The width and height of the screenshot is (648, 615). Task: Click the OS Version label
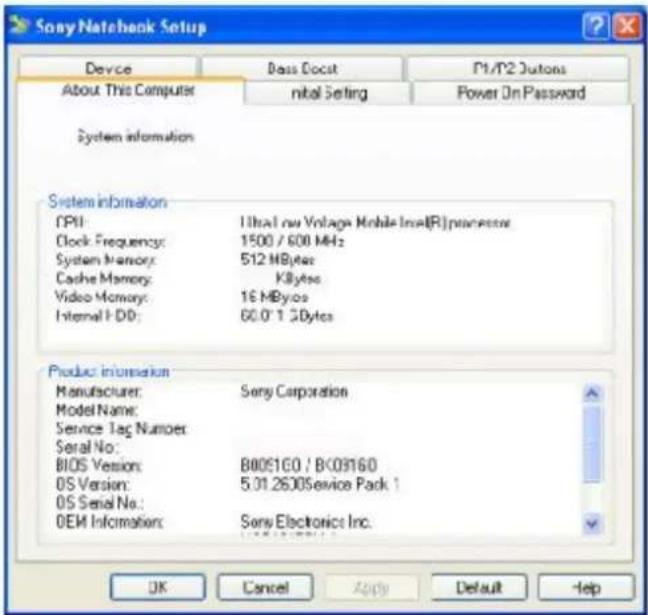tap(93, 484)
